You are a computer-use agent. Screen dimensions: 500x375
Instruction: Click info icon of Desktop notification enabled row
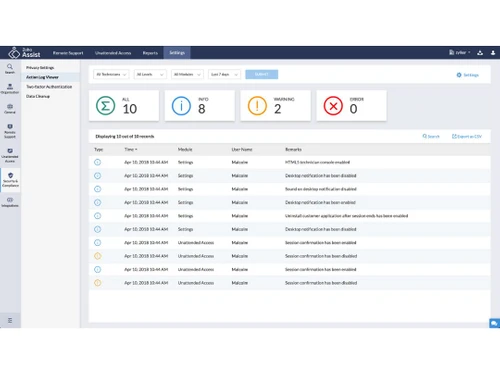[x=97, y=202]
